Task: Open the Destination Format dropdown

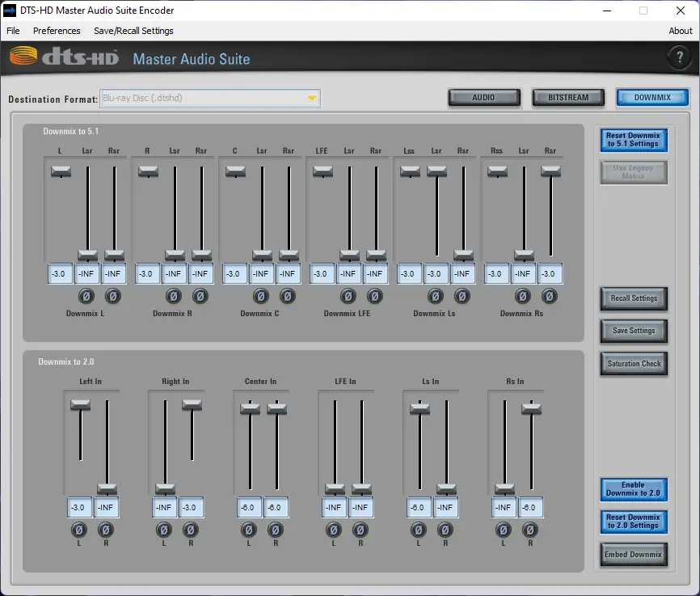Action: (210, 98)
